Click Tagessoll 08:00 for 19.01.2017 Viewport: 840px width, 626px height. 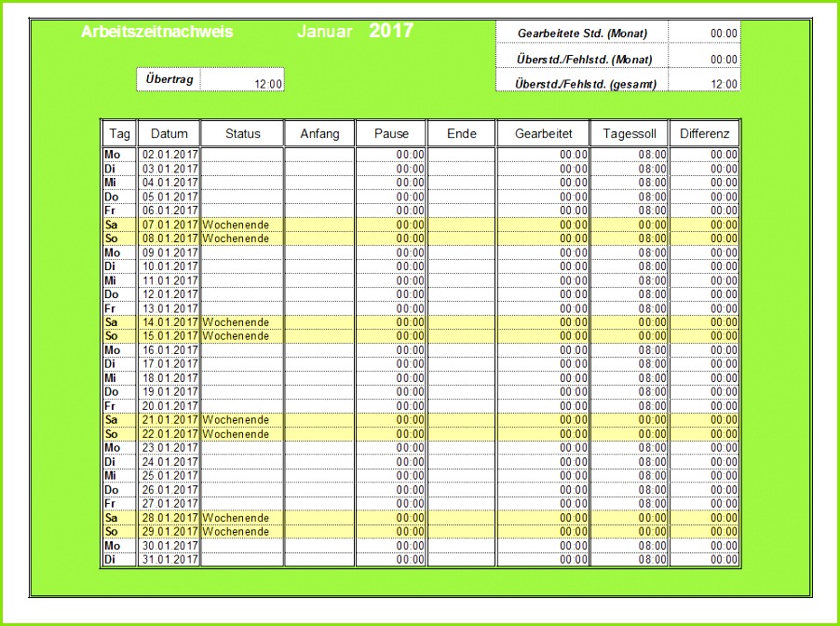pos(630,392)
